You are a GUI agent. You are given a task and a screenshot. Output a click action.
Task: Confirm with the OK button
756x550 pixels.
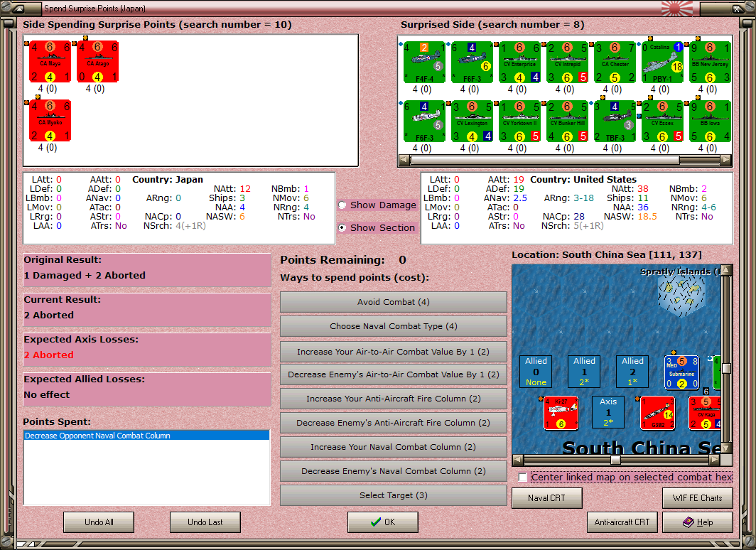click(x=383, y=522)
